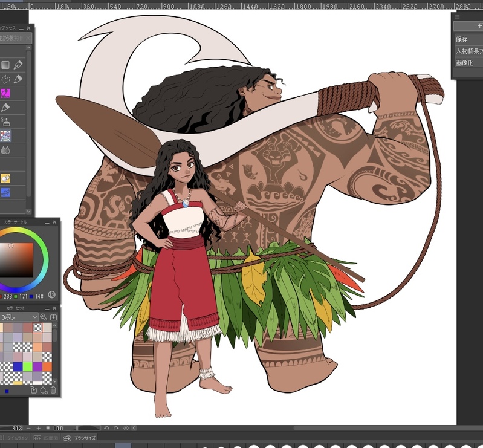Pick a shade in the color circle square
The width and height of the screenshot is (483, 448).
16,260
